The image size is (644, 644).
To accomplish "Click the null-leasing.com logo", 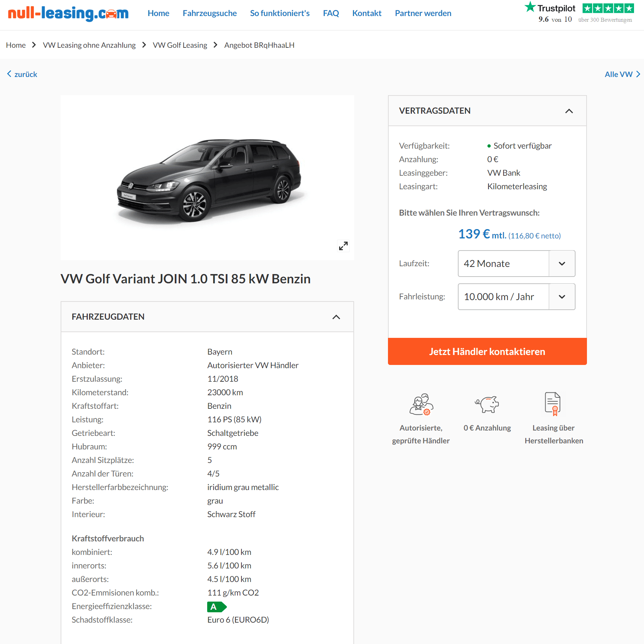I will click(x=68, y=14).
